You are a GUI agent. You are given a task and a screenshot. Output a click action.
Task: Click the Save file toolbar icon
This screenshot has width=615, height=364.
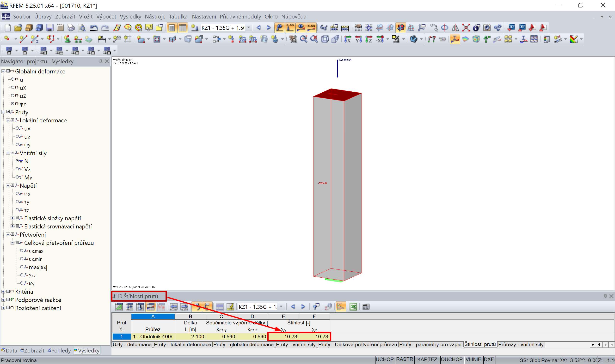coord(50,27)
